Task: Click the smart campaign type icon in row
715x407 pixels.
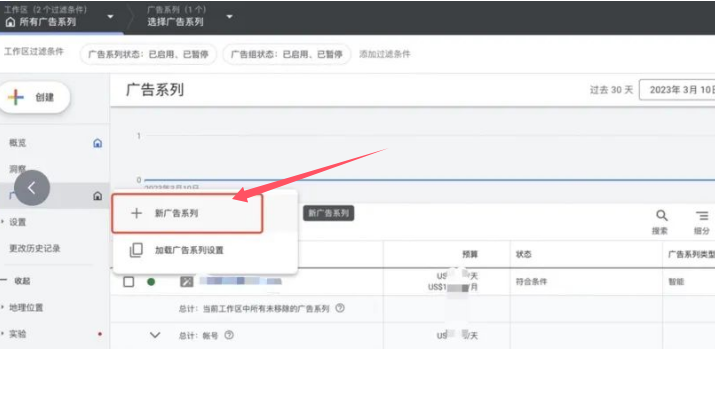Action: (186, 281)
